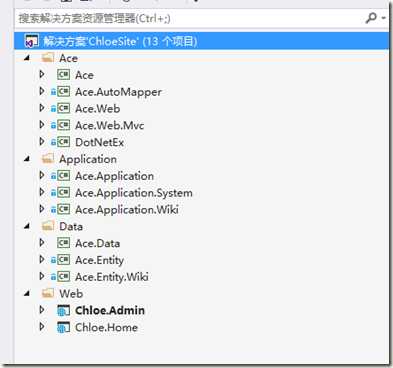Expand the Ace.Entity project node
393x368 pixels.
tap(42, 259)
